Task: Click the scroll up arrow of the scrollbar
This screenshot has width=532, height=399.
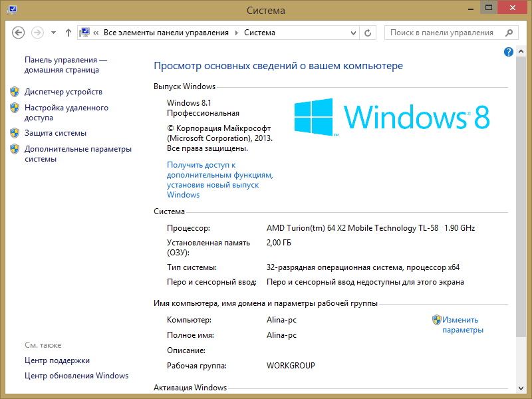Action: pos(521,52)
